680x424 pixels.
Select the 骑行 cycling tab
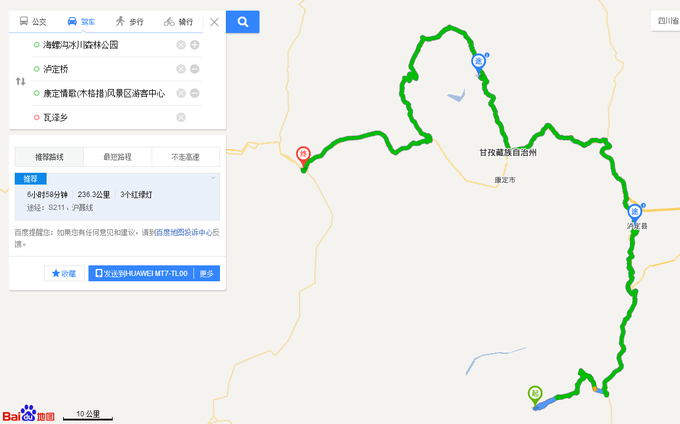(178, 21)
